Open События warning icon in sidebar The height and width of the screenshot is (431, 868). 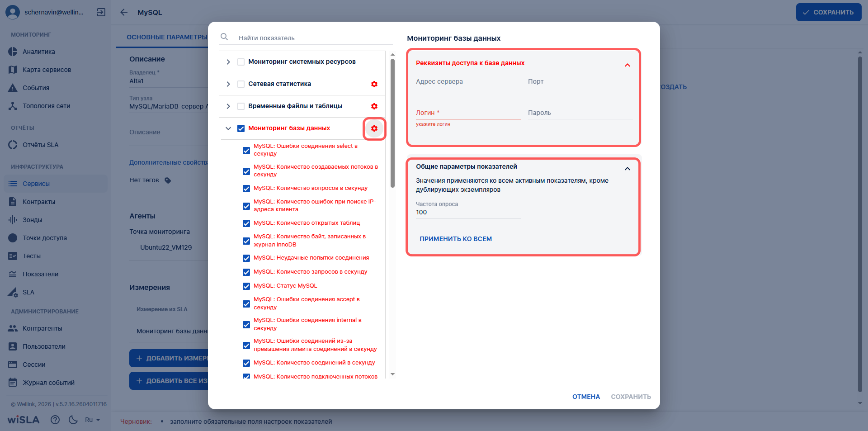[x=13, y=88]
